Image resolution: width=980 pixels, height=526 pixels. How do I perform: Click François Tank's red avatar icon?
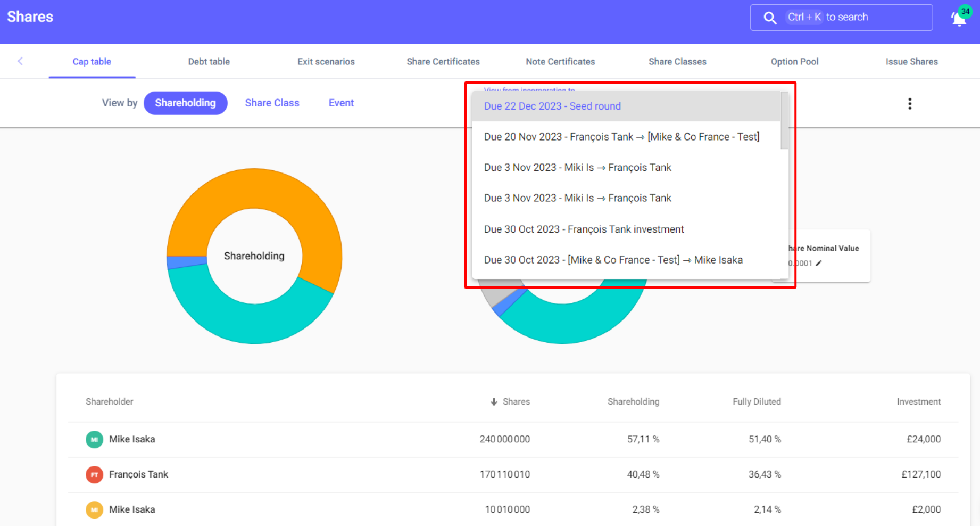pyautogui.click(x=94, y=475)
